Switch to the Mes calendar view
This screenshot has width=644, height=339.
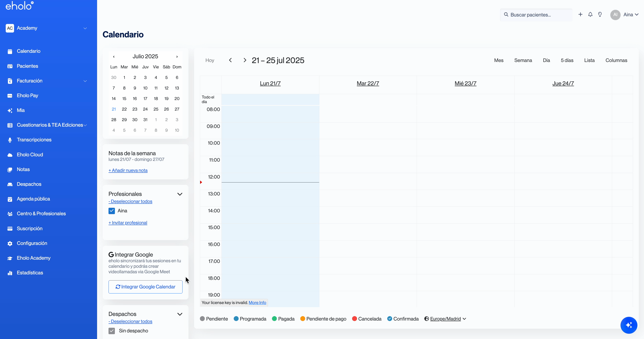pyautogui.click(x=499, y=60)
